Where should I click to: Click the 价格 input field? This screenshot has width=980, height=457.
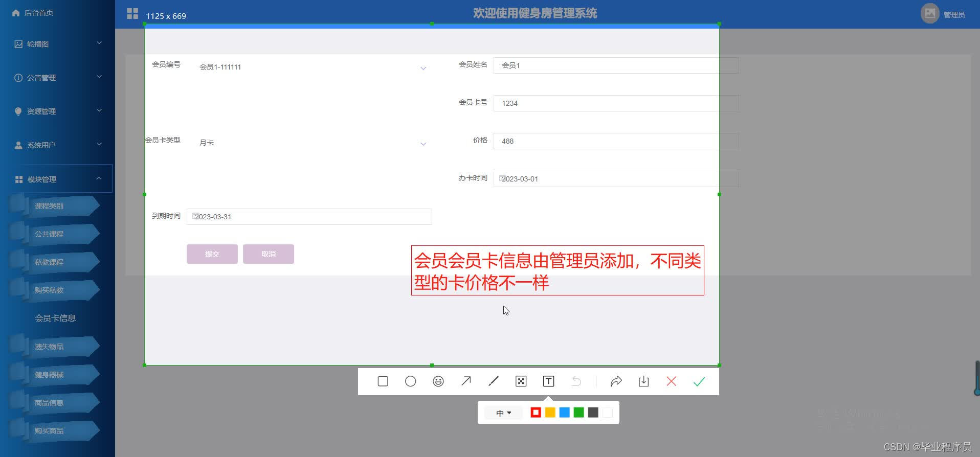pos(616,141)
